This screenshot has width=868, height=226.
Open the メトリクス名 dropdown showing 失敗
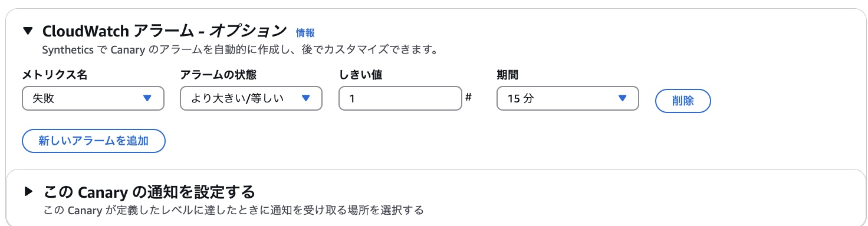pyautogui.click(x=93, y=98)
